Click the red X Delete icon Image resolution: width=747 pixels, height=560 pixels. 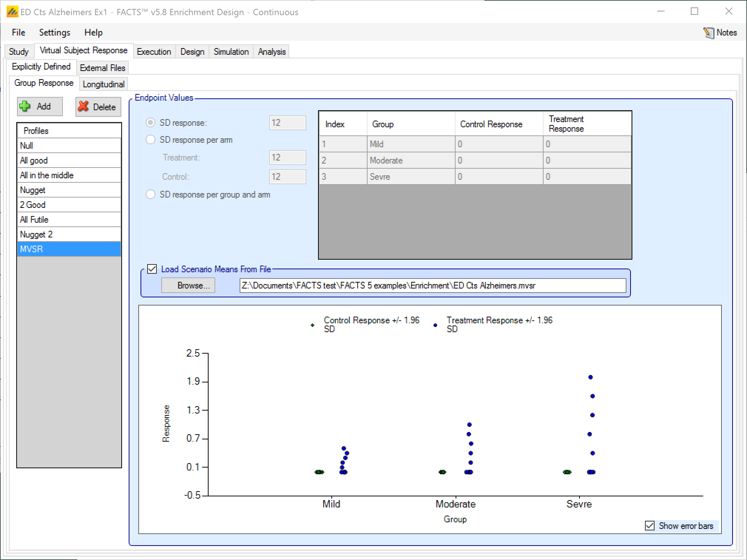84,107
